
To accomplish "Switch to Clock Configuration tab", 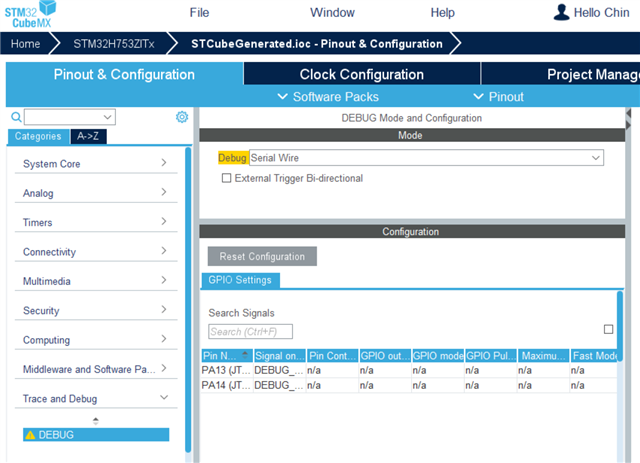I will click(x=362, y=74).
